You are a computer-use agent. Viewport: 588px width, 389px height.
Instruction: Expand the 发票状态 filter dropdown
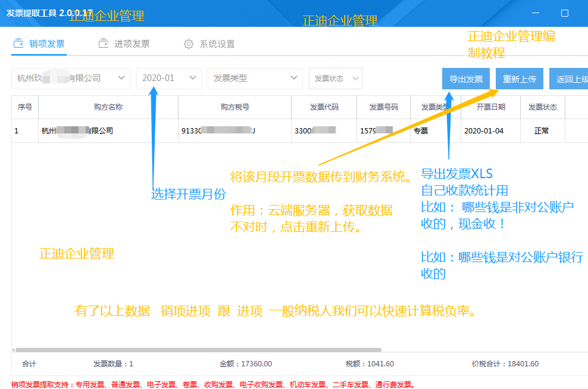tap(335, 78)
